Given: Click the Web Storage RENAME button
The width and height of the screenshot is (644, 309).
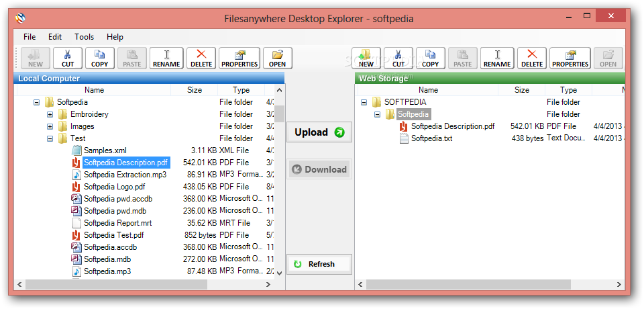Looking at the screenshot, I should (497, 58).
